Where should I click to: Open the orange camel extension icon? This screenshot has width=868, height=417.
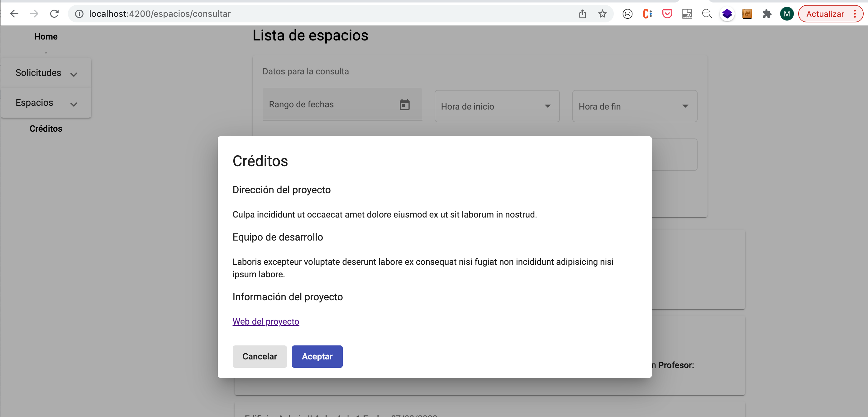coord(747,14)
